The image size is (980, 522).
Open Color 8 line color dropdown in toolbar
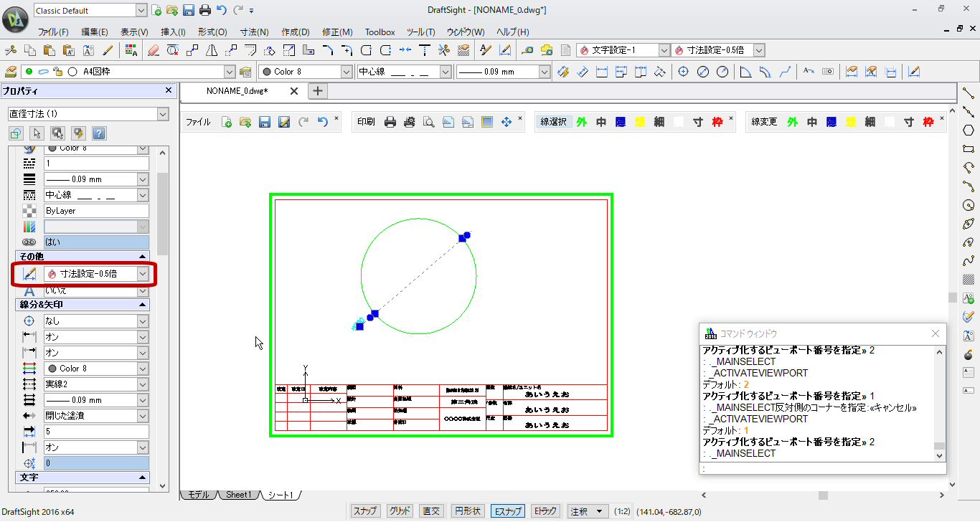346,72
